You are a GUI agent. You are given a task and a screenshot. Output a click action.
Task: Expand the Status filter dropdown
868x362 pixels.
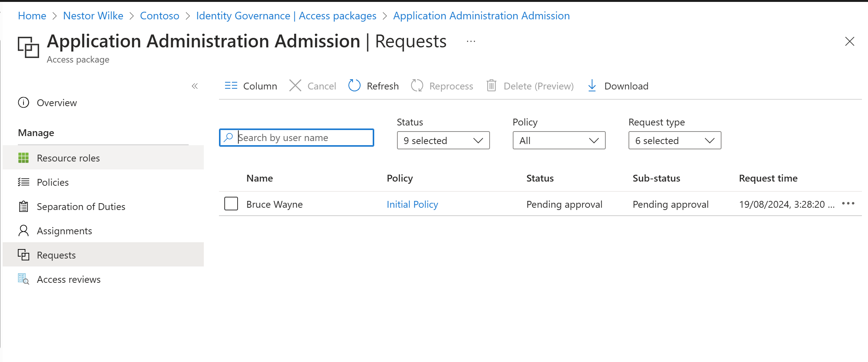(x=443, y=141)
